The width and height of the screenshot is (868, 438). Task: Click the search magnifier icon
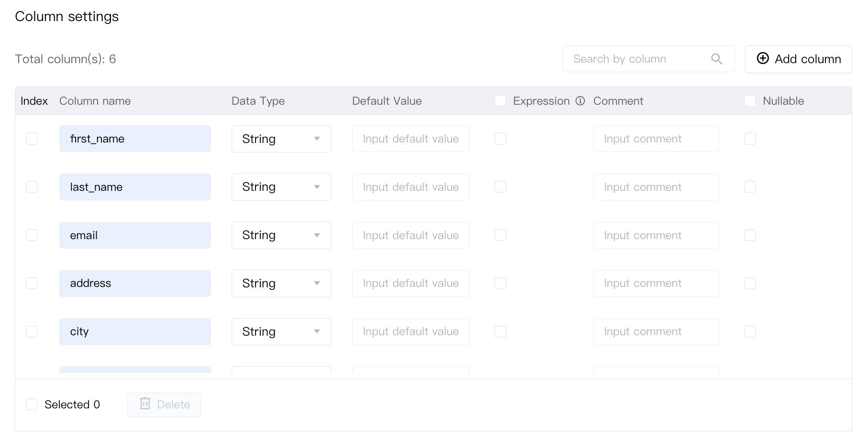[716, 59]
